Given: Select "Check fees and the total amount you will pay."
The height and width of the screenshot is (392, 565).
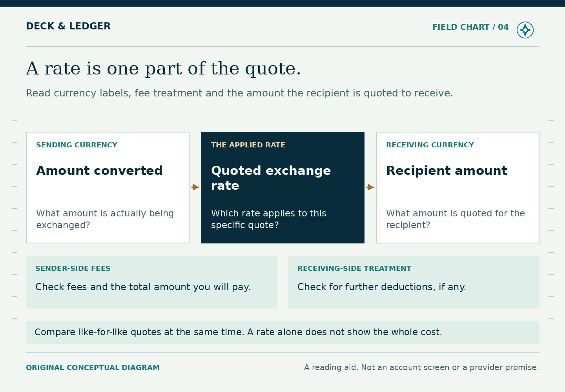Looking at the screenshot, I should pos(143,287).
